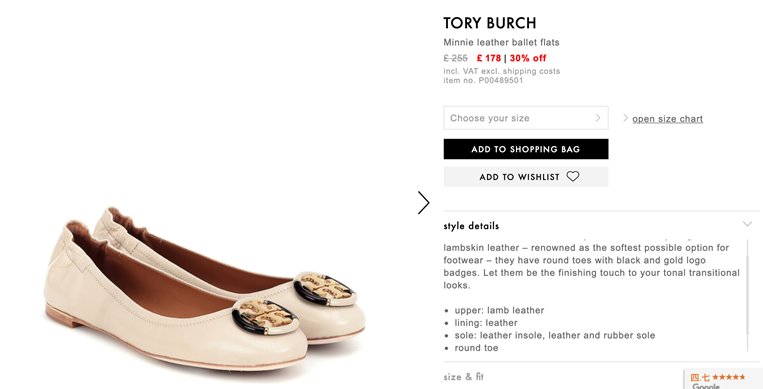Viewport: 763px width, 389px height.
Task: Click the Minnie leather ballet flats title
Action: click(501, 42)
